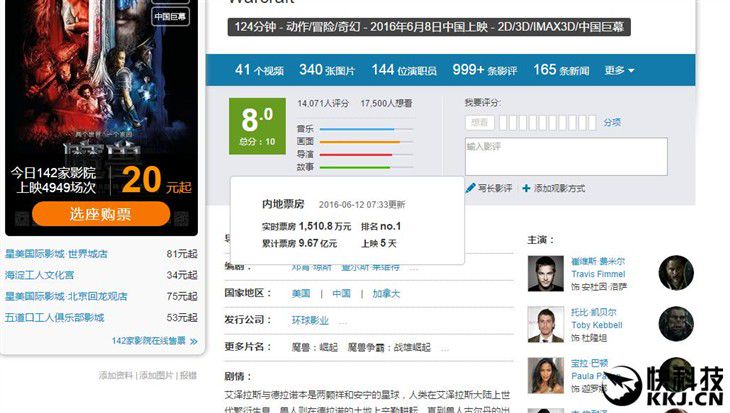Click the green 8.0 score box

pyautogui.click(x=257, y=126)
